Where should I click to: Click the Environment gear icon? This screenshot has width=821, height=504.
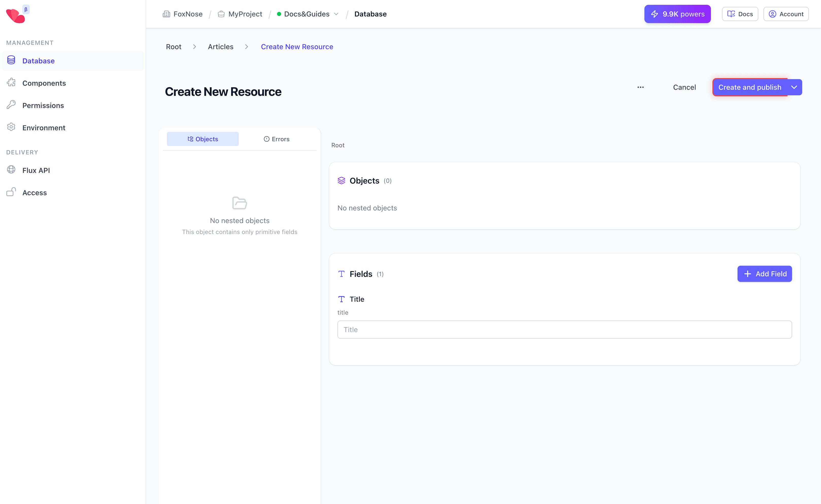(x=11, y=127)
